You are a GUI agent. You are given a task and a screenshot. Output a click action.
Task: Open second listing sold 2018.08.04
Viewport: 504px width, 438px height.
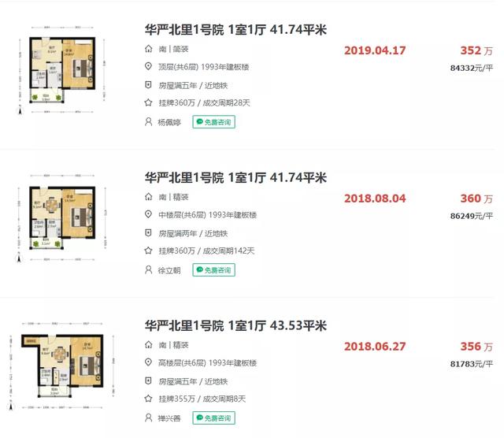(x=235, y=177)
